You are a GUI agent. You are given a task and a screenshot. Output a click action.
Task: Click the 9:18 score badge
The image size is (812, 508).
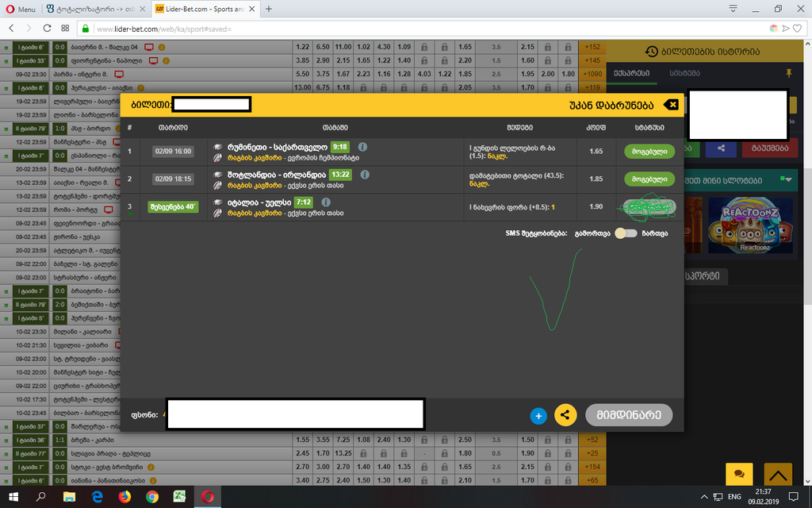point(339,147)
